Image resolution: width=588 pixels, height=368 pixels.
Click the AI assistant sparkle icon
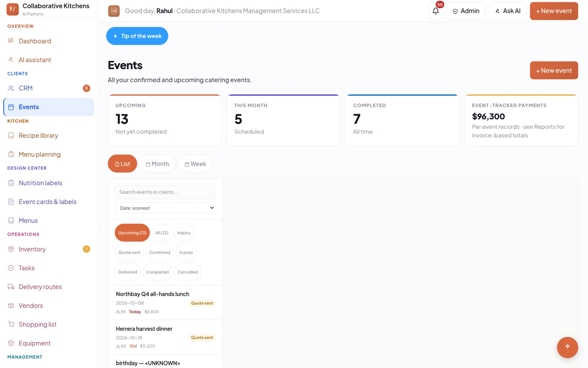[11, 59]
